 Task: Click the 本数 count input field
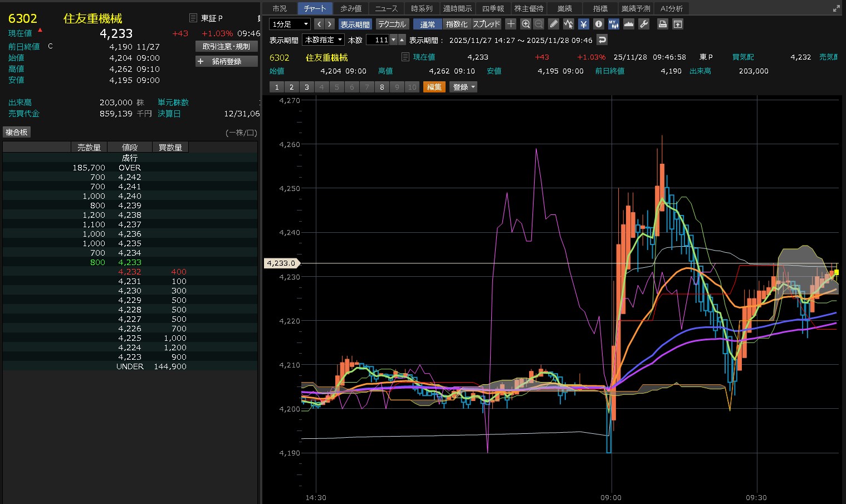[378, 40]
